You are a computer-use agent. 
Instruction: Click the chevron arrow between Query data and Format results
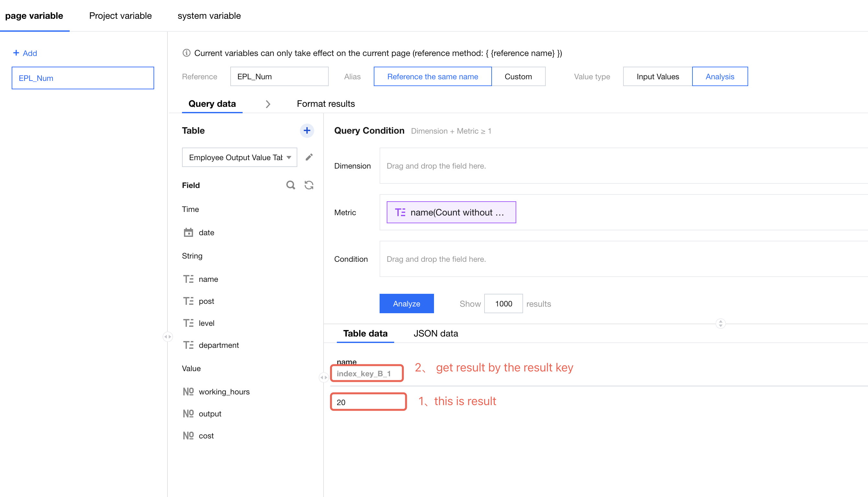(268, 104)
